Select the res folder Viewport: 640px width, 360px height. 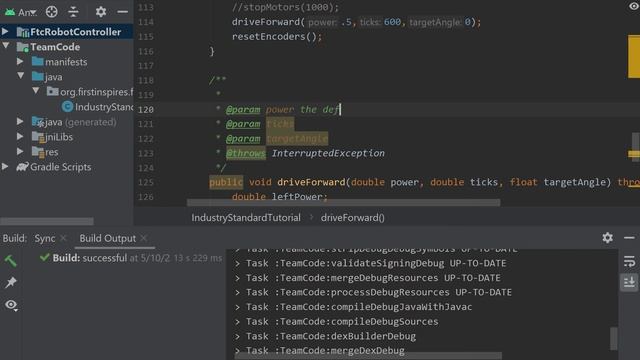[51, 152]
